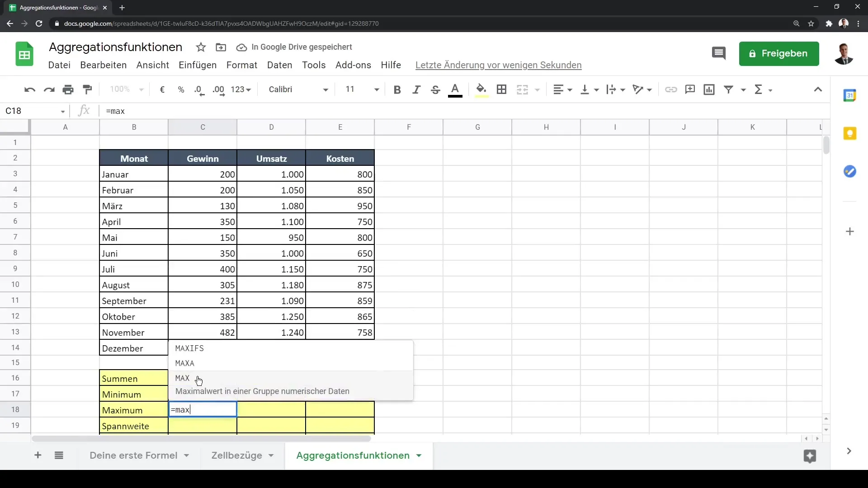868x488 pixels.
Task: Select MAXA from function suggestions
Action: pyautogui.click(x=291, y=363)
